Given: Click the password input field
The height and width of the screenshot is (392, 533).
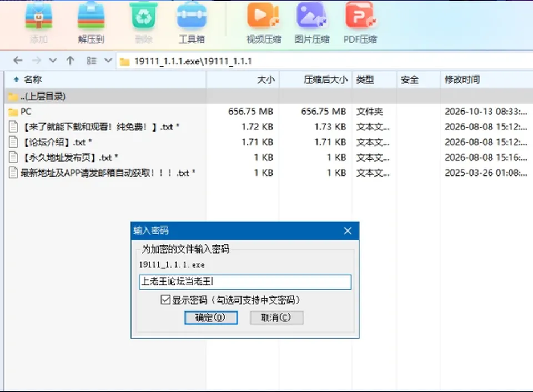Looking at the screenshot, I should [245, 282].
